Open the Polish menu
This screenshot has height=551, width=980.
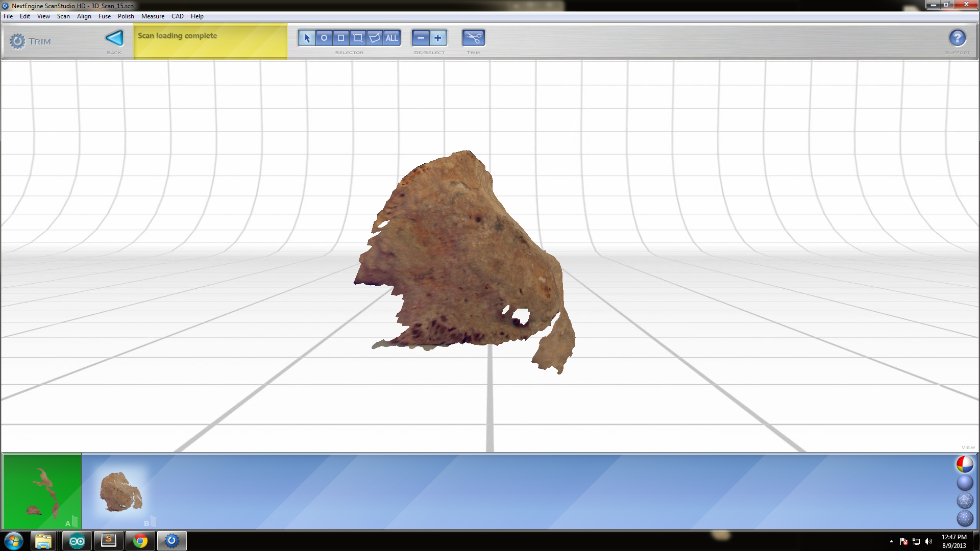pyautogui.click(x=126, y=16)
